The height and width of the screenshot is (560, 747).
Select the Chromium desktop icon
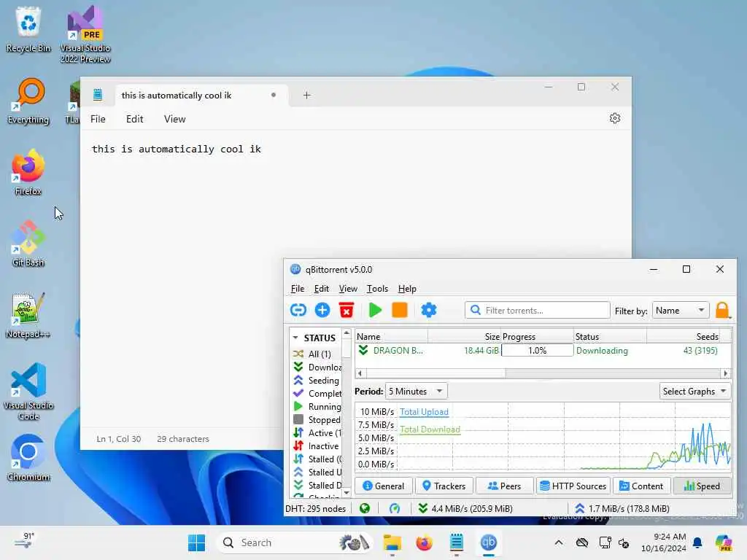(28, 458)
